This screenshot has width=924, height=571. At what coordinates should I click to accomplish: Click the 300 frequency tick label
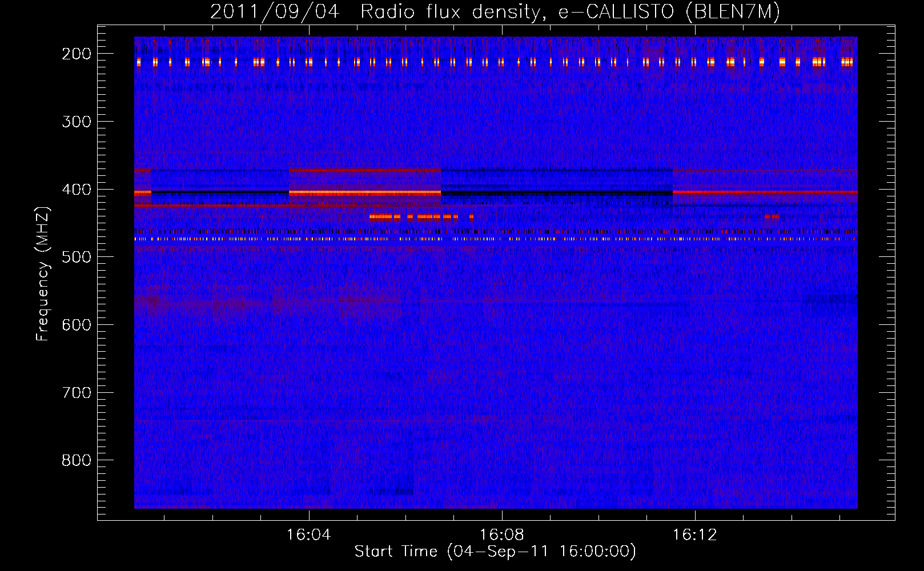click(77, 122)
